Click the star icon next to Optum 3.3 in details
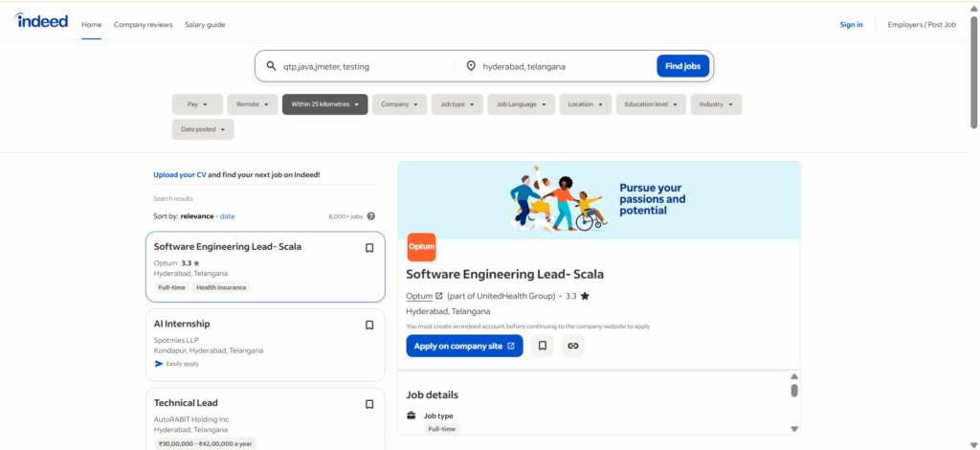Viewport: 980px width, 450px height. (585, 296)
